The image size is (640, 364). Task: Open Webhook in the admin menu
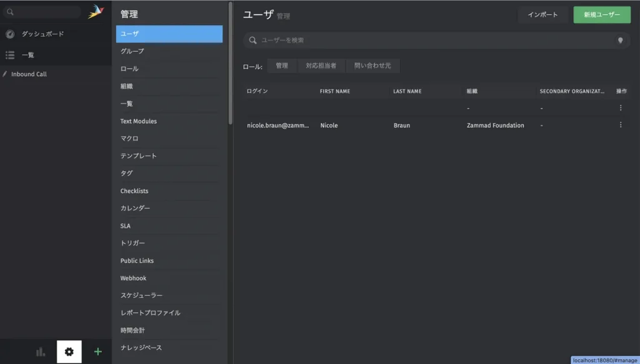169,278
